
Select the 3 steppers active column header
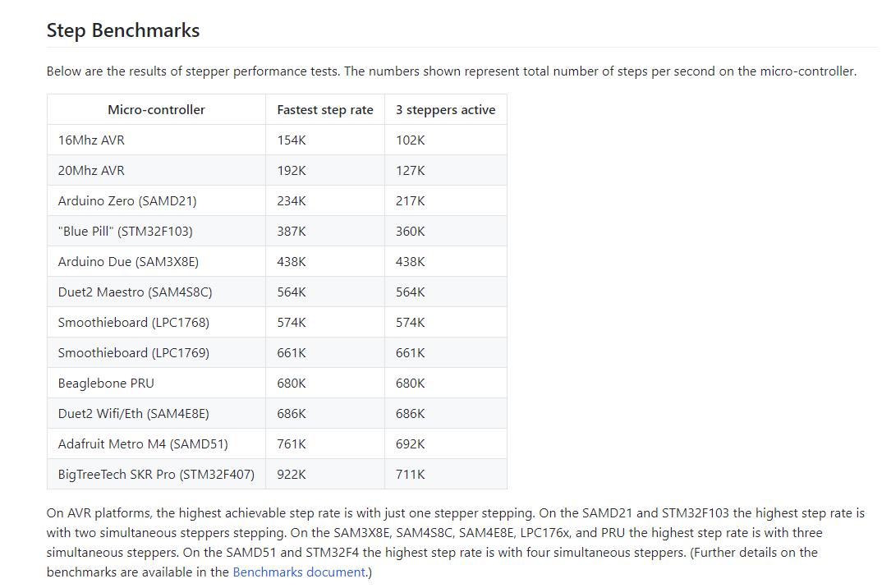pyautogui.click(x=445, y=110)
